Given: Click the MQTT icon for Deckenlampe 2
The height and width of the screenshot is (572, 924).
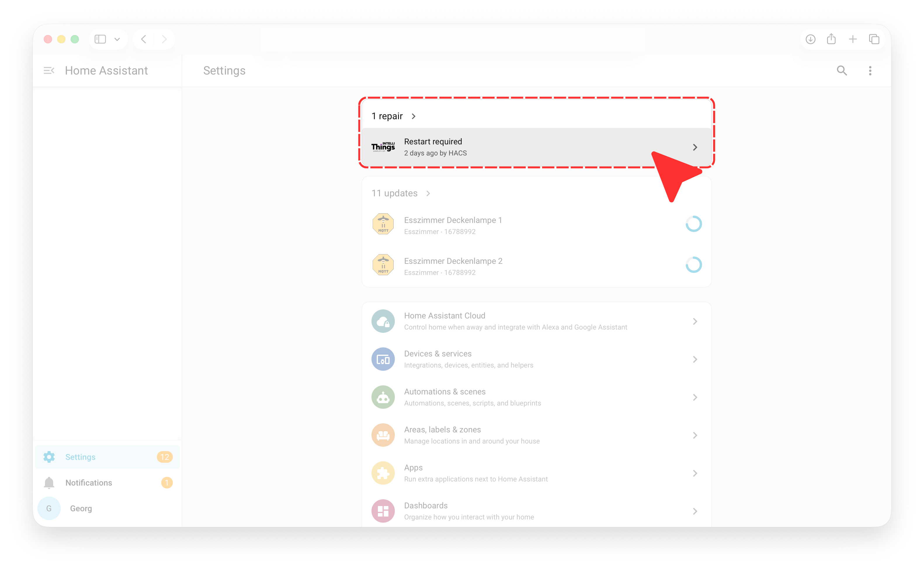Looking at the screenshot, I should (x=383, y=265).
